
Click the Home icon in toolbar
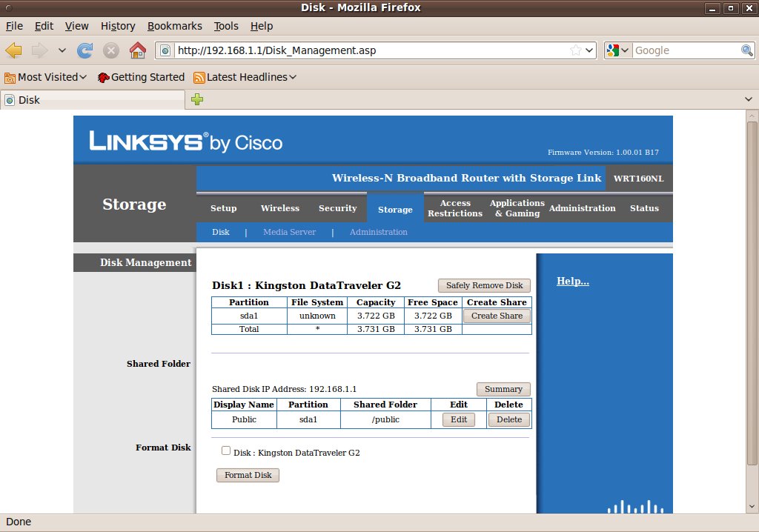coord(137,50)
